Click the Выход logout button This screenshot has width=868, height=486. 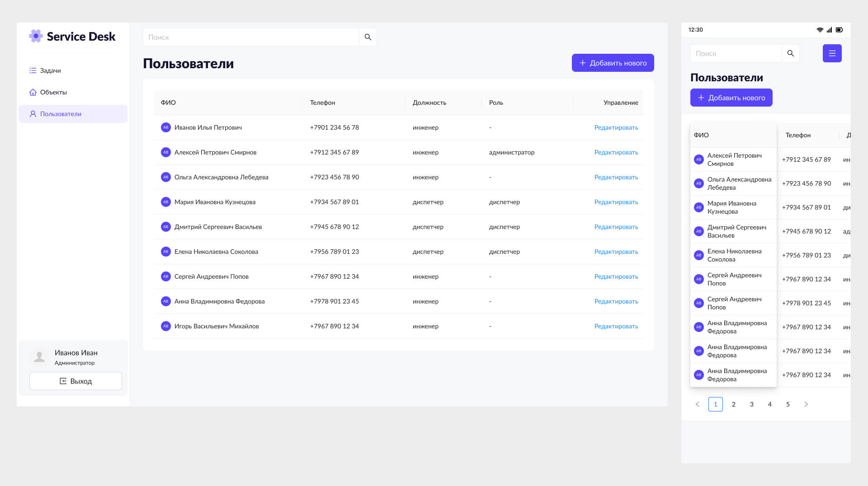75,381
